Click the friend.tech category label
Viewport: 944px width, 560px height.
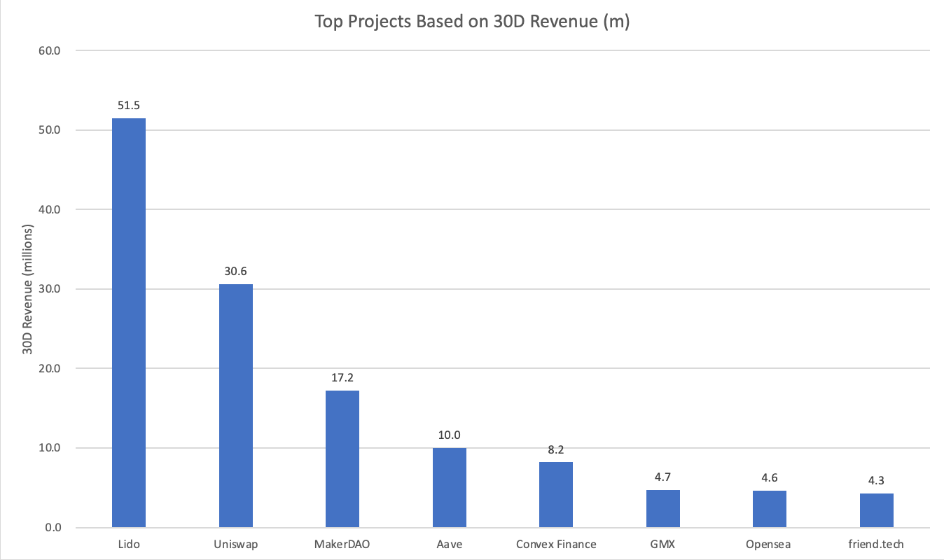(877, 544)
